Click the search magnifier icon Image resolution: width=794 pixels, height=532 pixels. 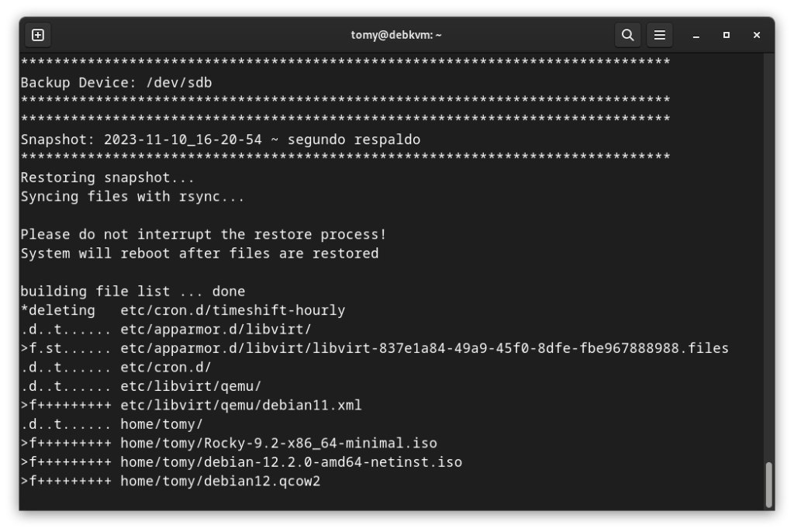(x=628, y=35)
